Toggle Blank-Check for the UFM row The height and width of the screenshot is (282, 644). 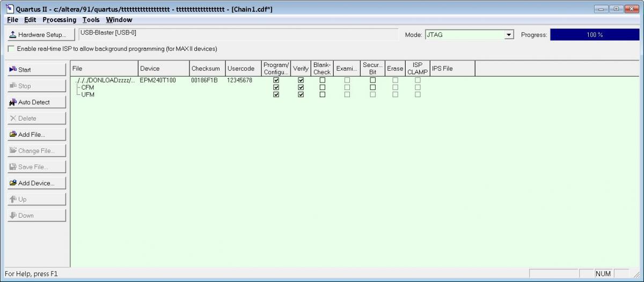322,94
